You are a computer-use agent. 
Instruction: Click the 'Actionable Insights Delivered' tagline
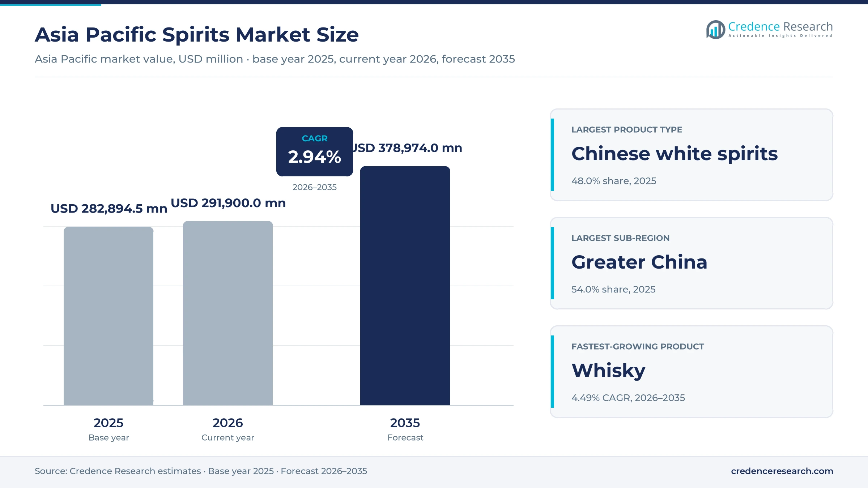tap(780, 35)
